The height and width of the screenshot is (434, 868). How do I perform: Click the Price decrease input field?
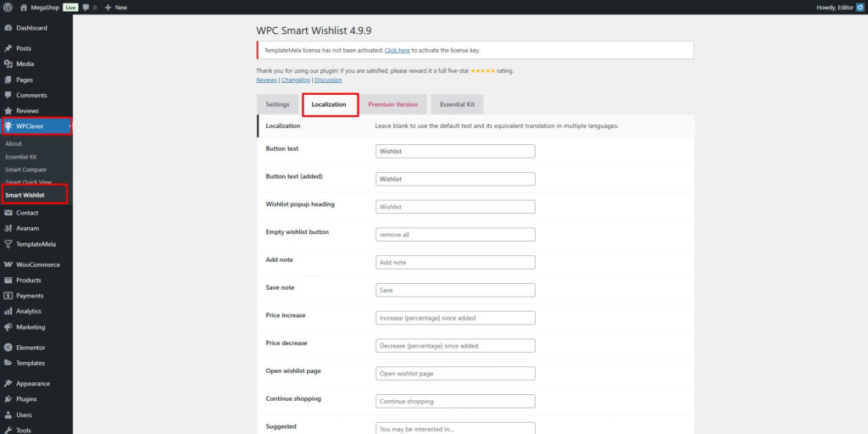tap(455, 346)
